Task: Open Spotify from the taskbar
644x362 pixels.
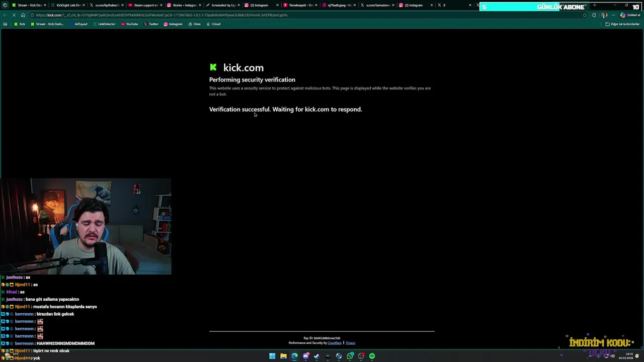Action: [x=372, y=356]
